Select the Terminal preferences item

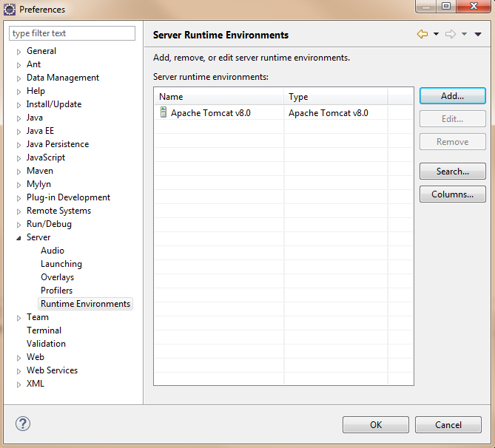pos(44,330)
